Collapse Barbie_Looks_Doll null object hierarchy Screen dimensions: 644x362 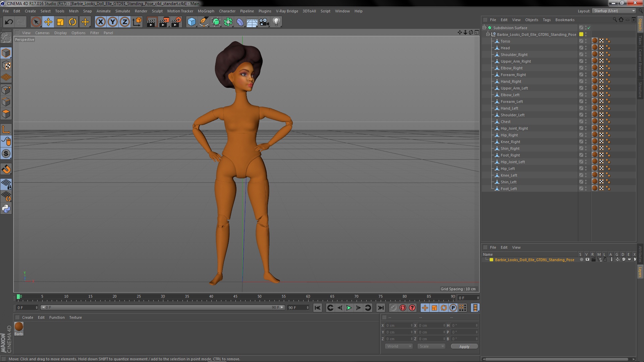[488, 34]
